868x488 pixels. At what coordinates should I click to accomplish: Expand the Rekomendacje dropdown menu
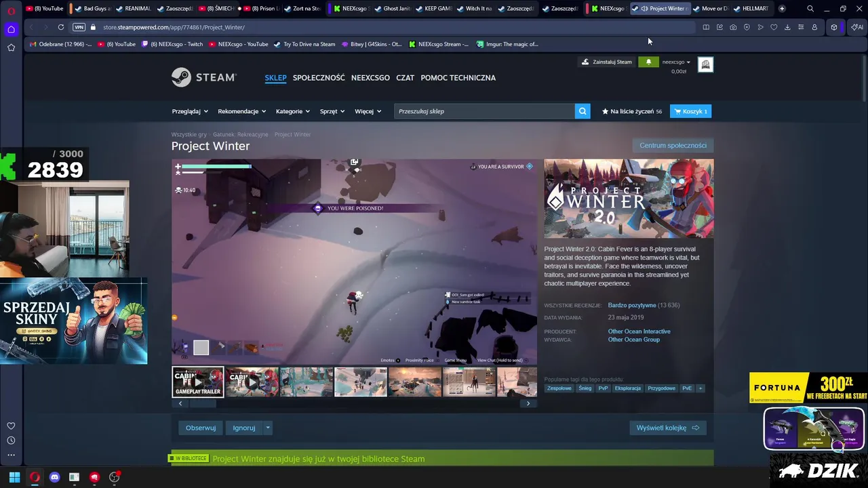241,111
